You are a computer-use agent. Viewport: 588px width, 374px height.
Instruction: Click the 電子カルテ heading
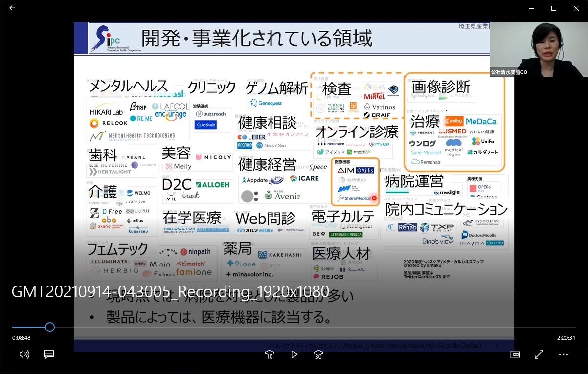coord(343,217)
